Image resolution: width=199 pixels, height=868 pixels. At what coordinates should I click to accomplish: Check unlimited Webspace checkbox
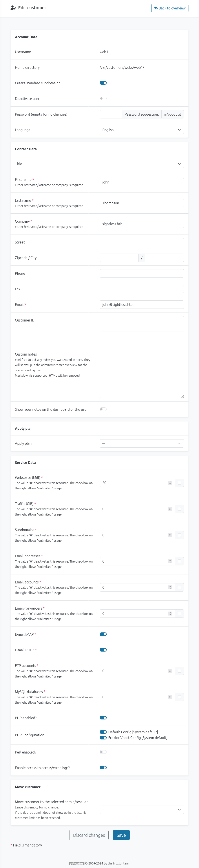(179, 483)
